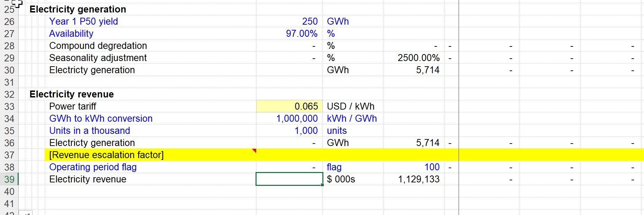Select row 33 header
This screenshot has width=644, height=215.
pyautogui.click(x=9, y=106)
